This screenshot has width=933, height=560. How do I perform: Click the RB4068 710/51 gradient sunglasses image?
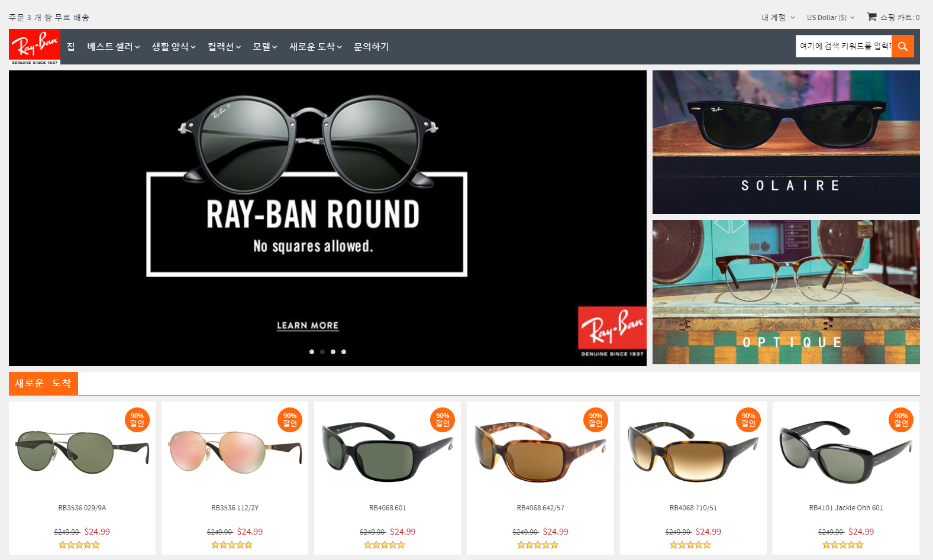(x=693, y=452)
